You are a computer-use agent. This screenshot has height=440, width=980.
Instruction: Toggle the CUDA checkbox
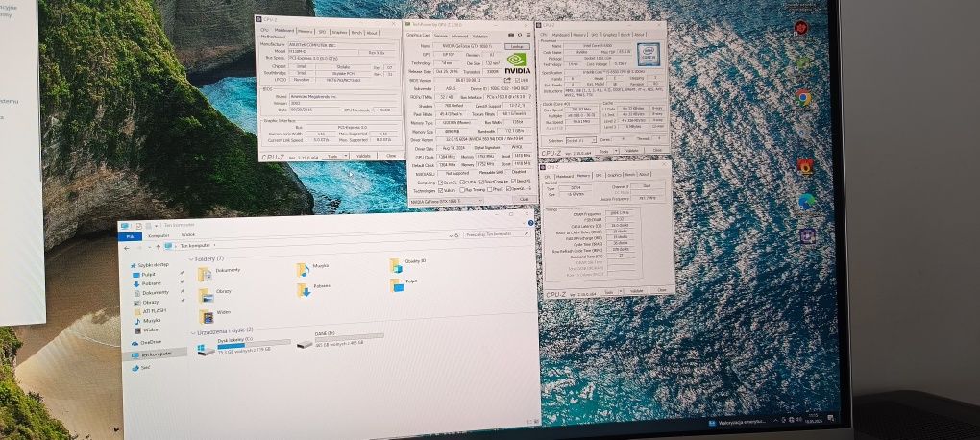(462, 182)
